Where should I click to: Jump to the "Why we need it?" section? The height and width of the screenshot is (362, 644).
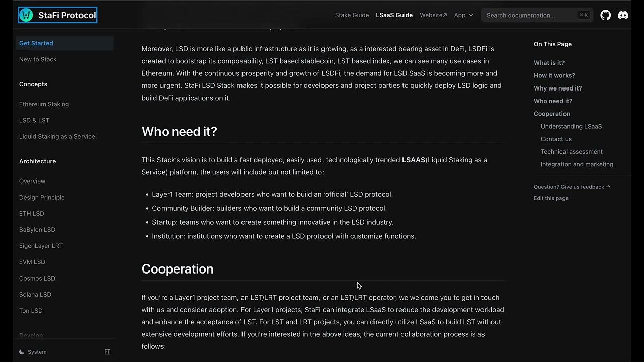(557, 88)
